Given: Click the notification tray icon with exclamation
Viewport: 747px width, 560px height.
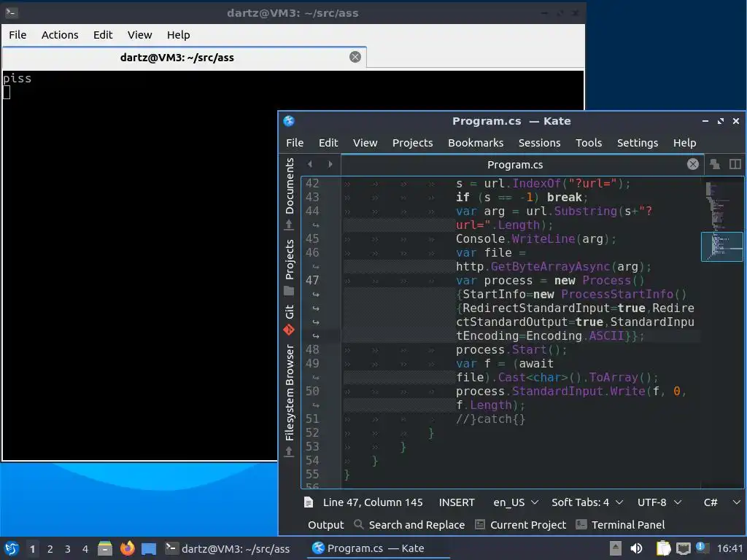Looking at the screenshot, I should coord(702,548).
